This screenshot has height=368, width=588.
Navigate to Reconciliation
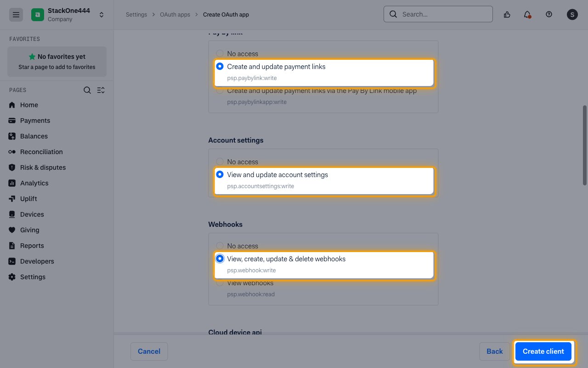point(41,152)
